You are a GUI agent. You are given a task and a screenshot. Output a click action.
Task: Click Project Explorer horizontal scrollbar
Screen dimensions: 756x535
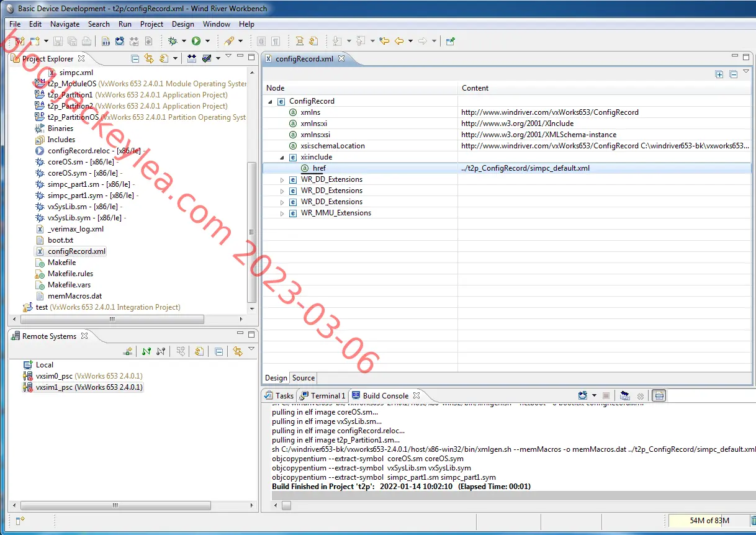(112, 319)
